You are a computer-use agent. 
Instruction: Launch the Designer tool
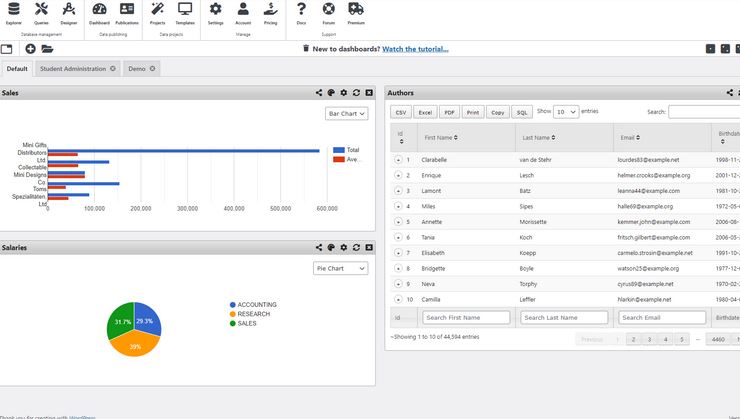69,13
